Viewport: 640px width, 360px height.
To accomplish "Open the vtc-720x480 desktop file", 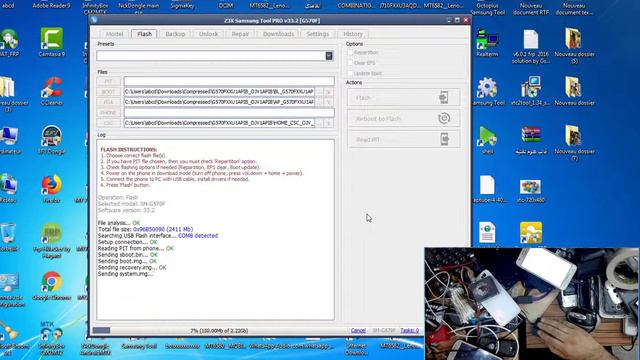I will pos(531,191).
